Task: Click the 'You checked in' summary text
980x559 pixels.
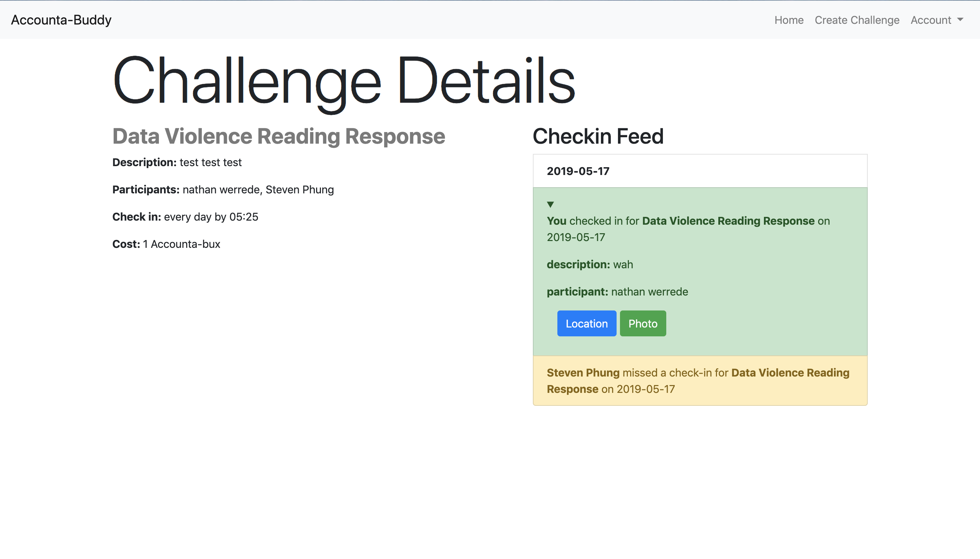Action: point(688,229)
